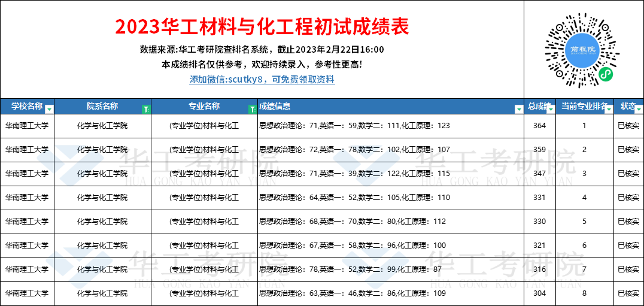The height and width of the screenshot is (306, 644).
Task: Select score details cell ending 化工原理：112
Action: click(391, 222)
